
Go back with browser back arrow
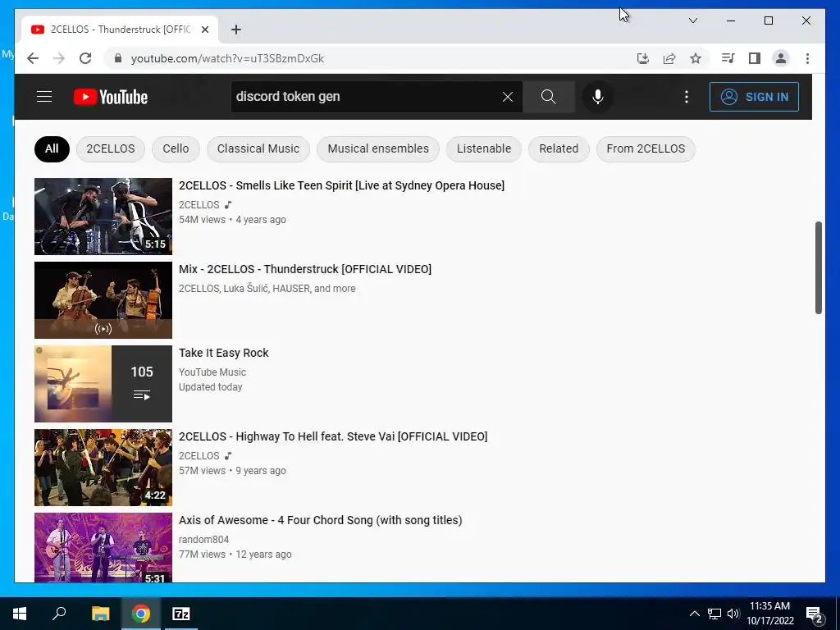coord(33,58)
